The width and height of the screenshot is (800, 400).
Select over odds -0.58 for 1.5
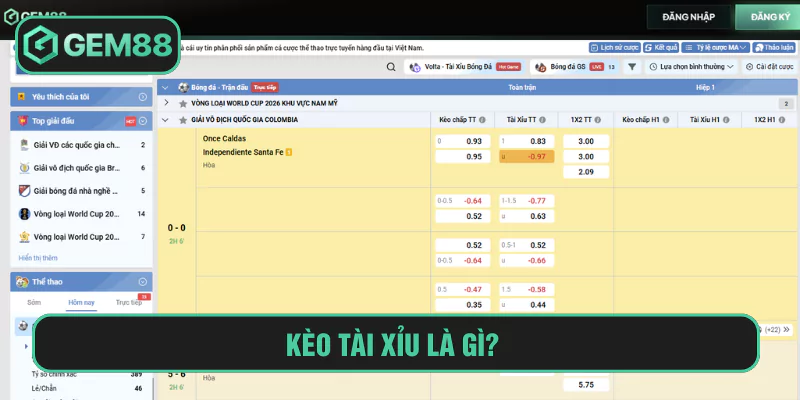[527, 290]
